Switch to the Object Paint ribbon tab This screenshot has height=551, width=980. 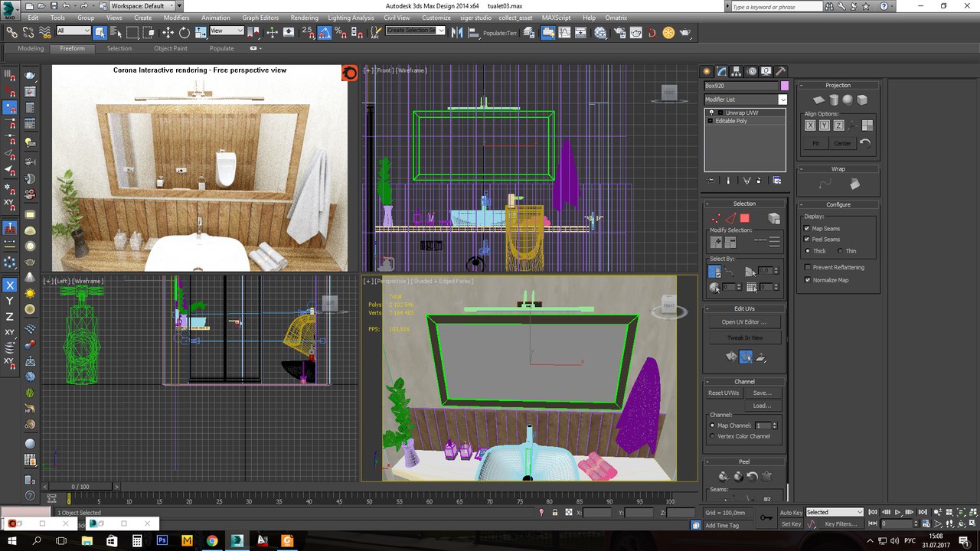click(170, 48)
